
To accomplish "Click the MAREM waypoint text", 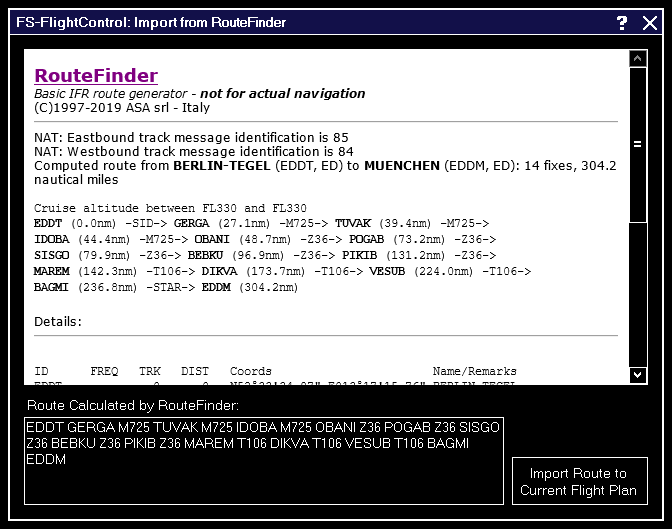I will pos(51,271).
